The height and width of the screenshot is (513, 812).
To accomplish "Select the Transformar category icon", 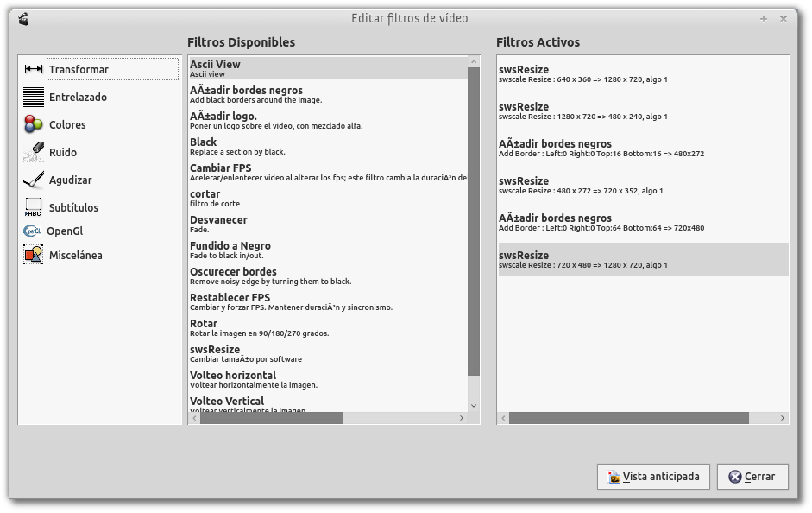I will 34,69.
